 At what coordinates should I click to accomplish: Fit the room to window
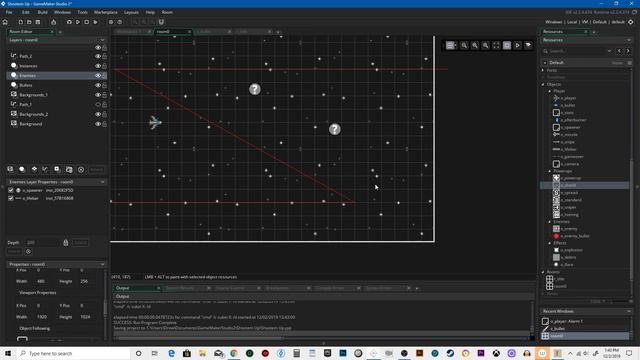(496, 45)
